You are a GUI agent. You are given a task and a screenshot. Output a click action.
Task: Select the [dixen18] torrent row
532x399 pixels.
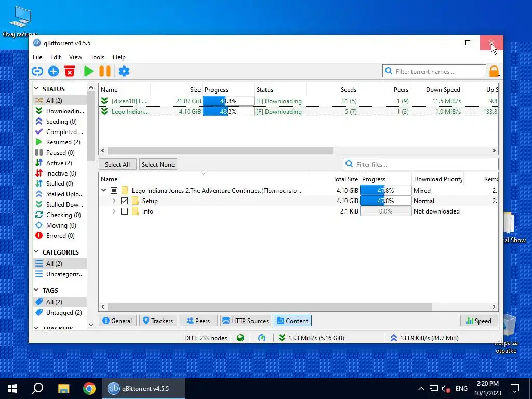299,101
